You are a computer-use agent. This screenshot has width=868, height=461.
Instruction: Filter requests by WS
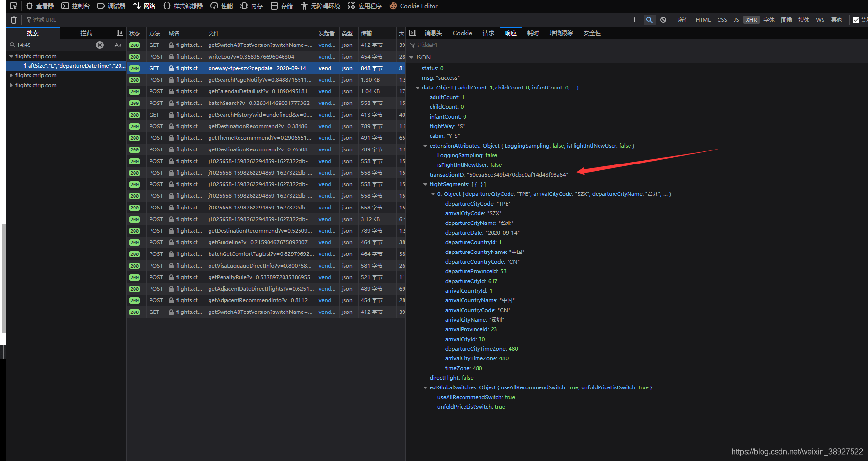pyautogui.click(x=820, y=20)
